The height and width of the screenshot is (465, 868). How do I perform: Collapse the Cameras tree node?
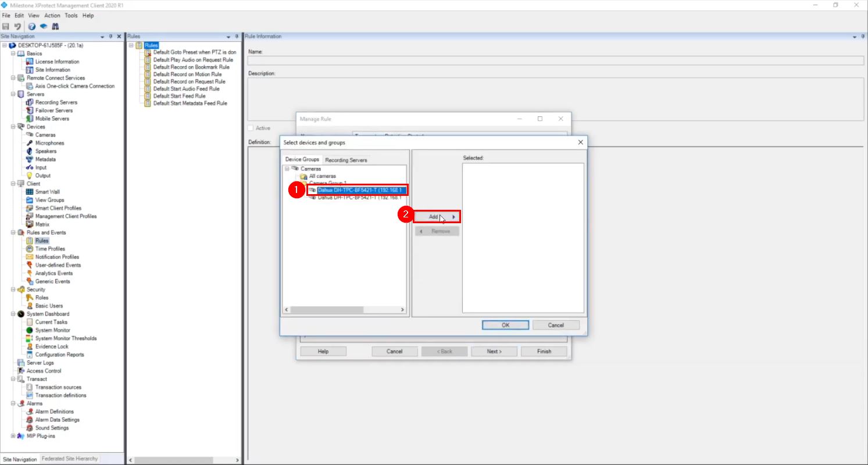pyautogui.click(x=287, y=168)
